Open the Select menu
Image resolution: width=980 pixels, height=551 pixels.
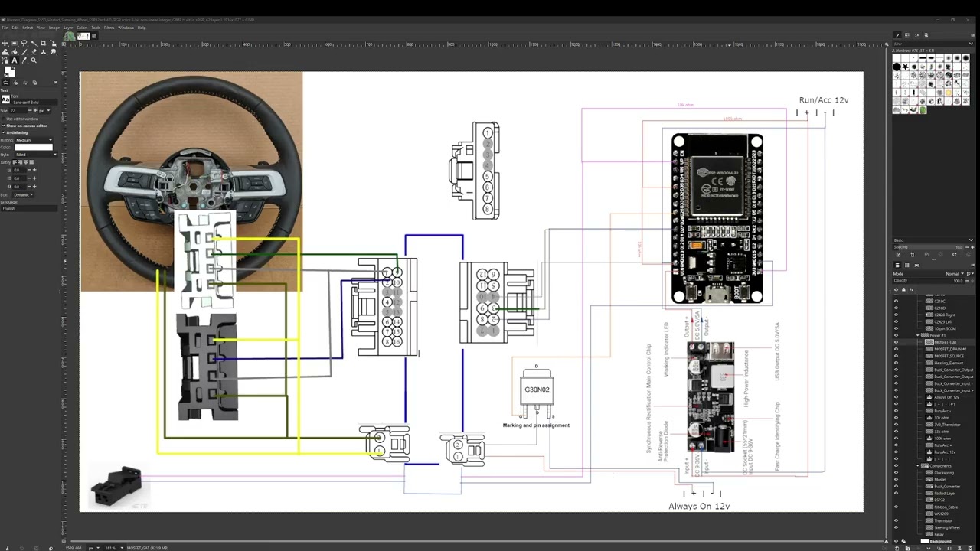tap(28, 28)
